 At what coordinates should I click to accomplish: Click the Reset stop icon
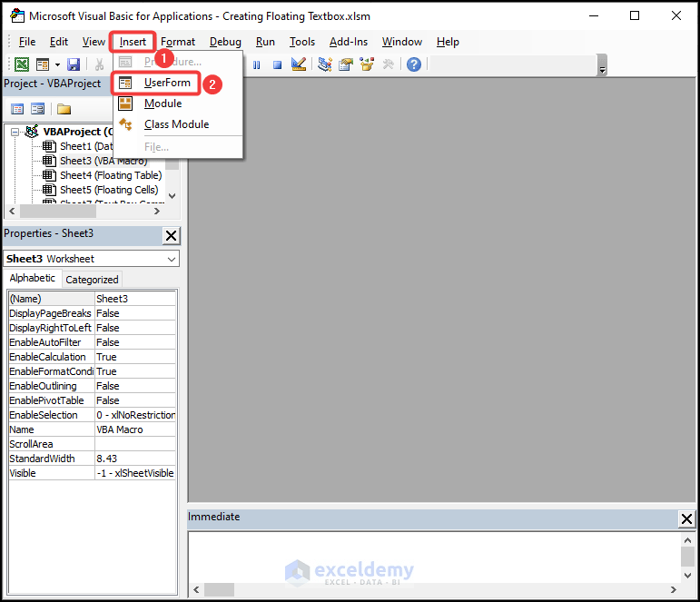(277, 65)
